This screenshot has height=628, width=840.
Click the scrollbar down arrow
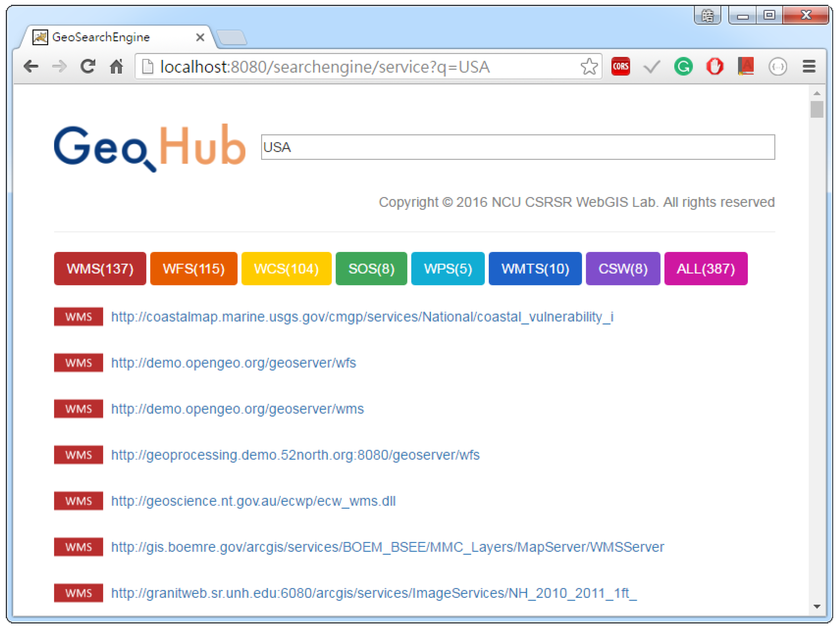coord(817,606)
